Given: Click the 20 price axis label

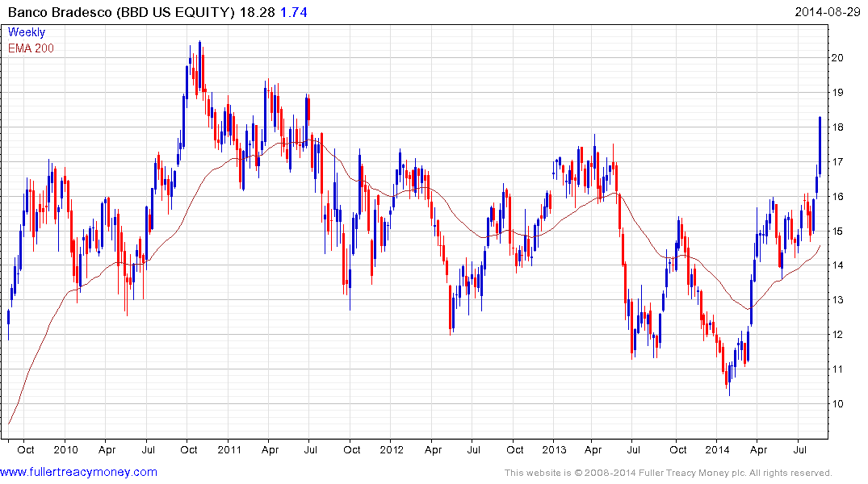Looking at the screenshot, I should (837, 58).
